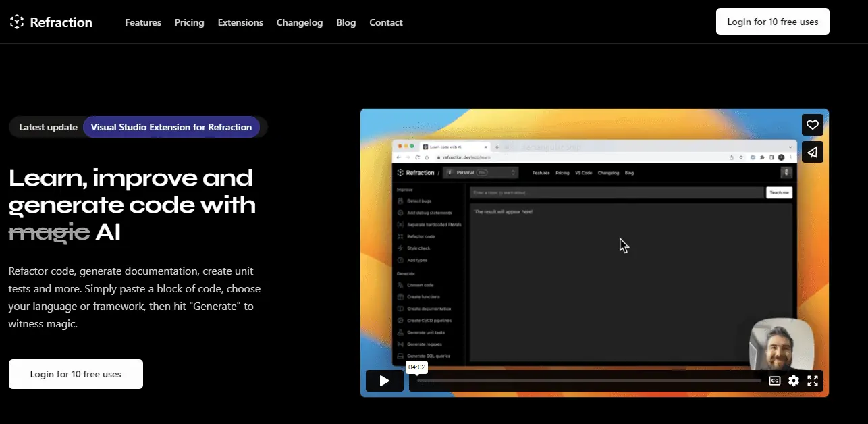
Task: Click the 'Refactor code' icon in the video sidebar
Action: tap(400, 236)
